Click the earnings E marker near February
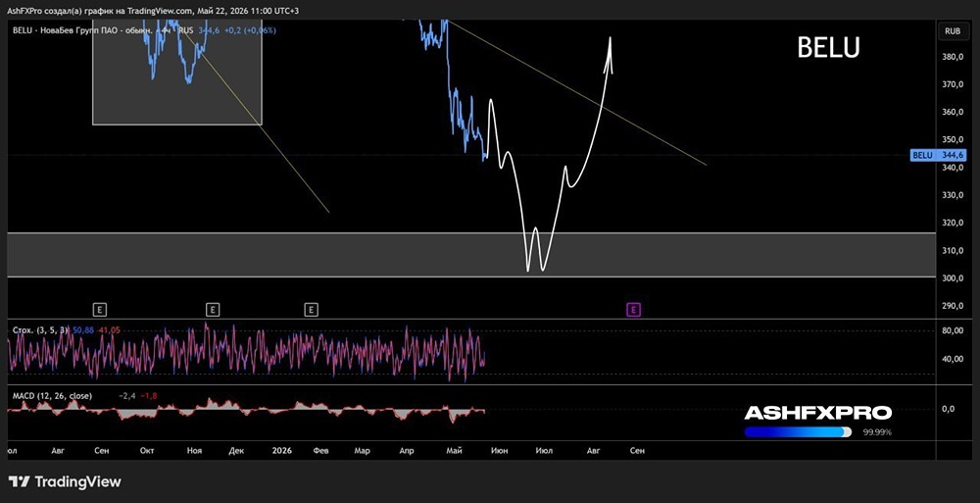980x503 pixels. [312, 309]
